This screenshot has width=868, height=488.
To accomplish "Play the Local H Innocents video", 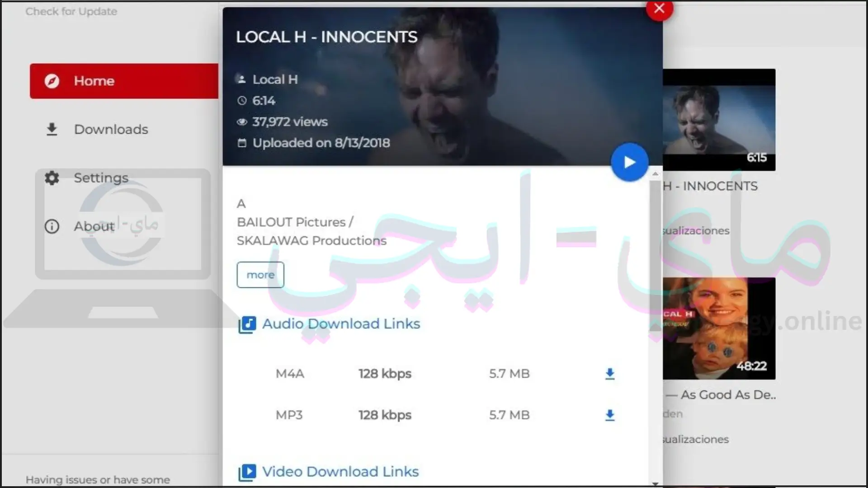I will (x=629, y=162).
